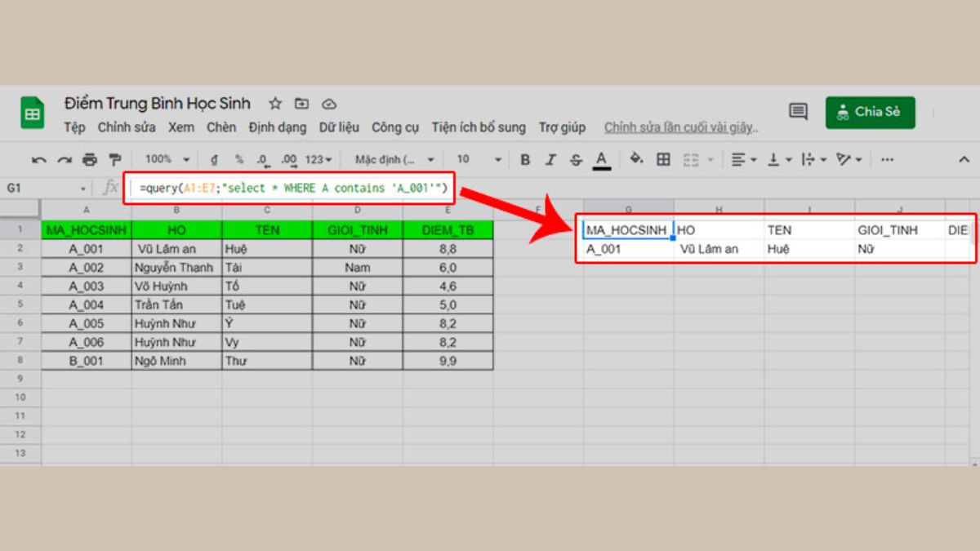Open the text color picker
Image resolution: width=980 pixels, height=551 pixels.
click(x=601, y=159)
